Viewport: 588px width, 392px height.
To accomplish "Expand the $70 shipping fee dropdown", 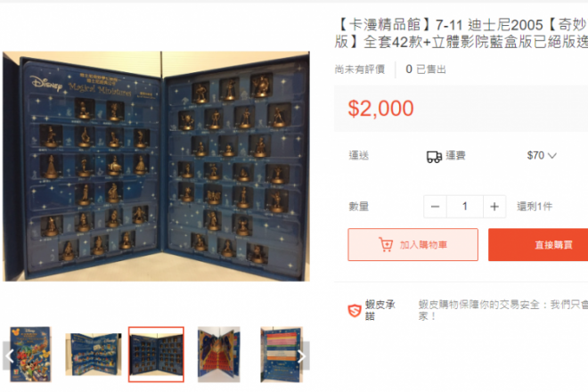I will [x=542, y=156].
